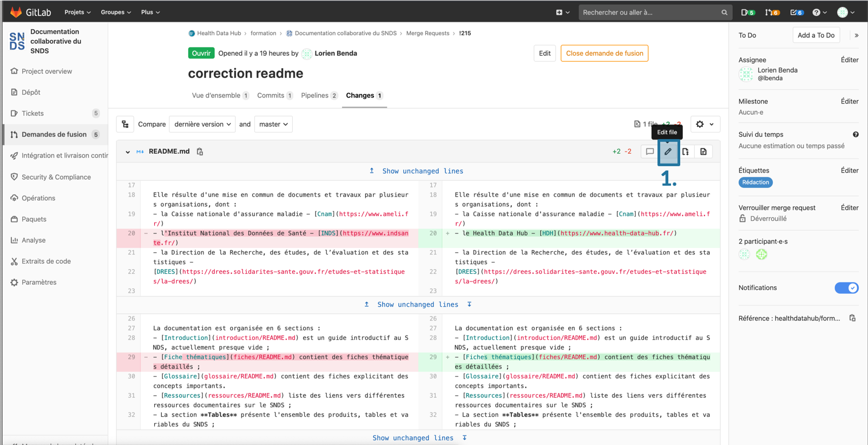
Task: View README.md file at this commit
Action: pyautogui.click(x=703, y=152)
